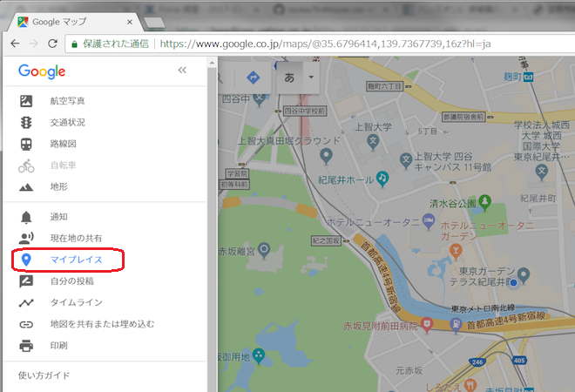This screenshot has height=392, width=575.
Task: Click the 紀尾井ホール music note marker
Action: click(382, 179)
